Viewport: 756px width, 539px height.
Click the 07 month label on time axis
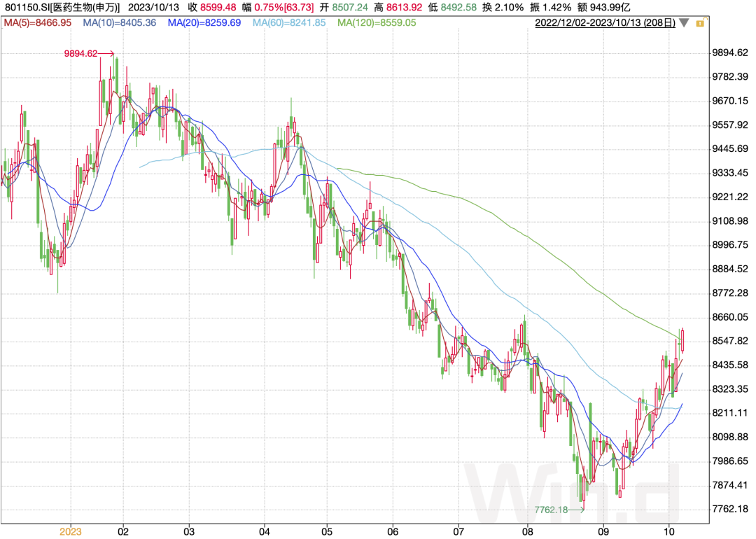click(x=458, y=532)
